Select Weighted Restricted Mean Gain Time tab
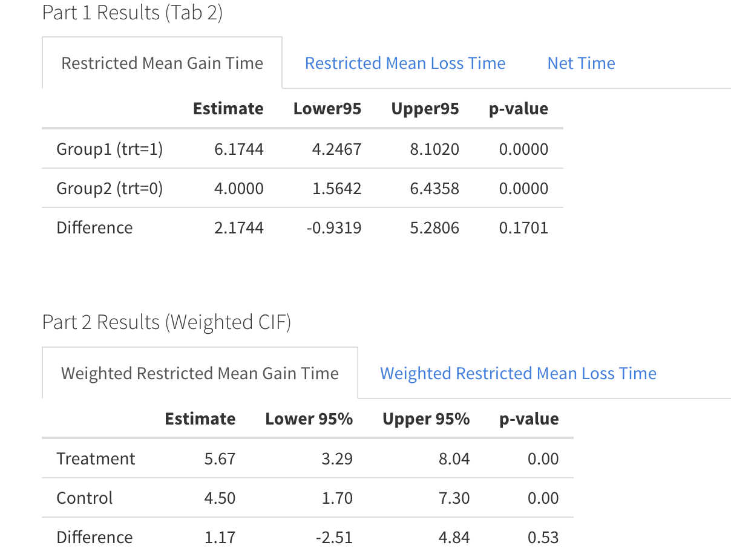Viewport: 731px width, 560px height. coord(200,374)
